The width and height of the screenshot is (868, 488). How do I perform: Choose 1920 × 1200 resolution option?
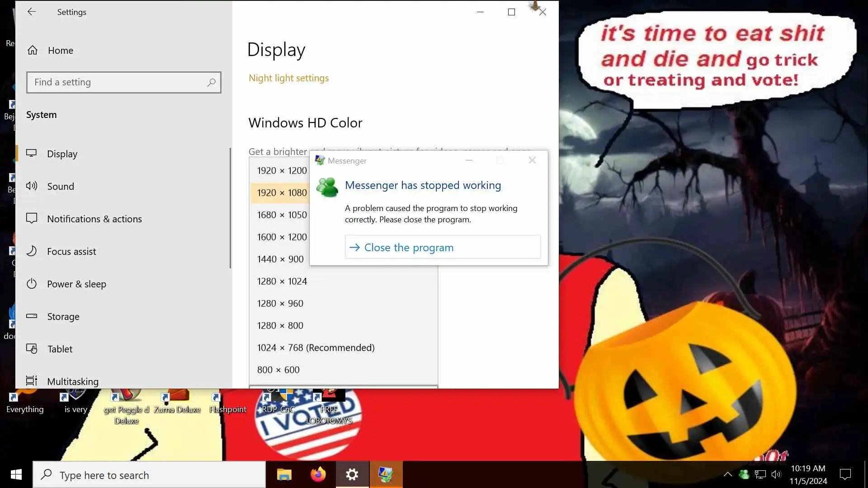click(281, 170)
